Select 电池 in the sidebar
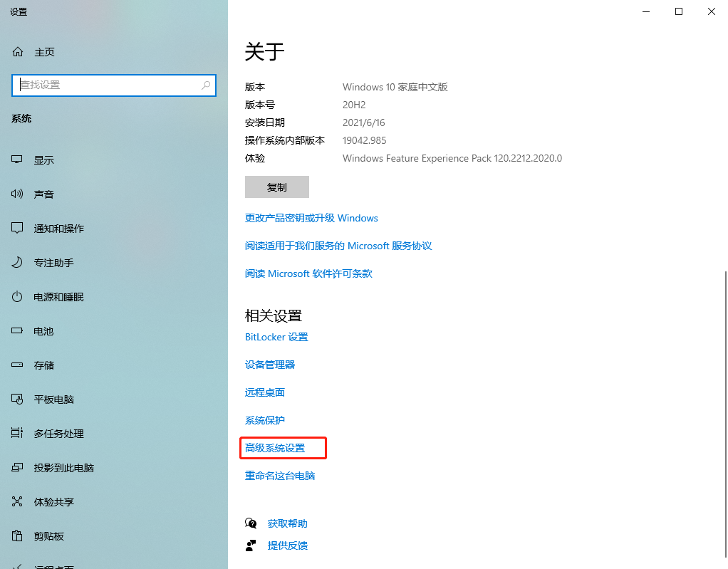This screenshot has height=569, width=728. click(x=43, y=331)
